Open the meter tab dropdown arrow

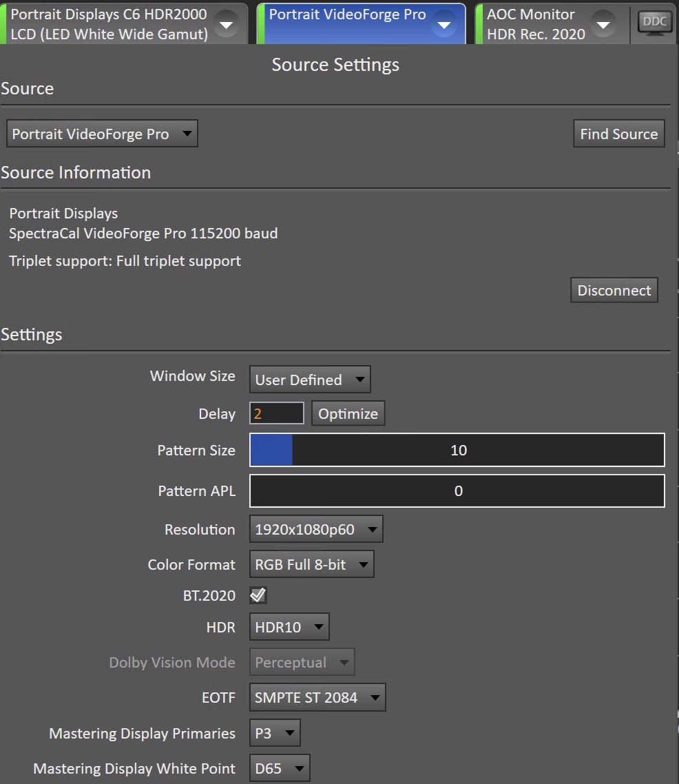click(x=227, y=24)
